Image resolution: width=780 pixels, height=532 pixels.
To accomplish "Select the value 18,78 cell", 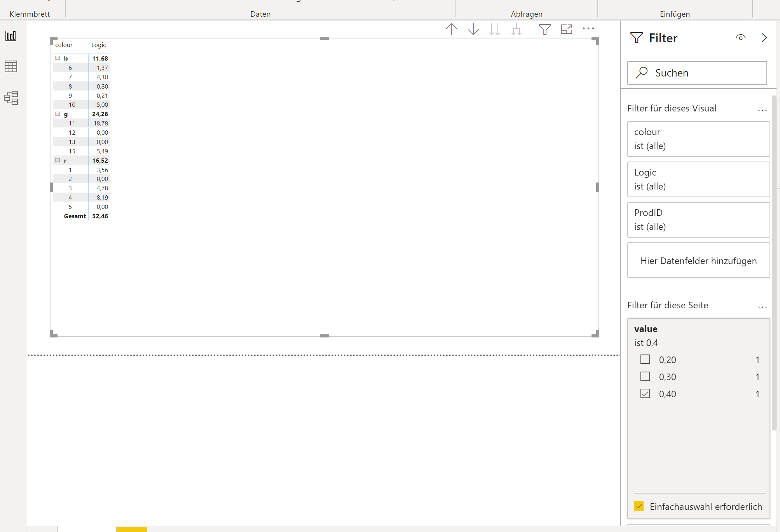I will click(x=101, y=123).
